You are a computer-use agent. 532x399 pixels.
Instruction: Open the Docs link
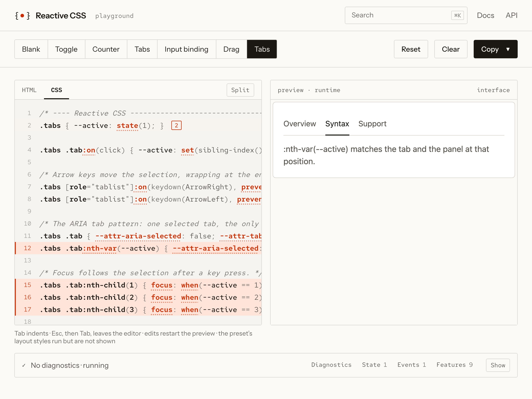pos(485,15)
